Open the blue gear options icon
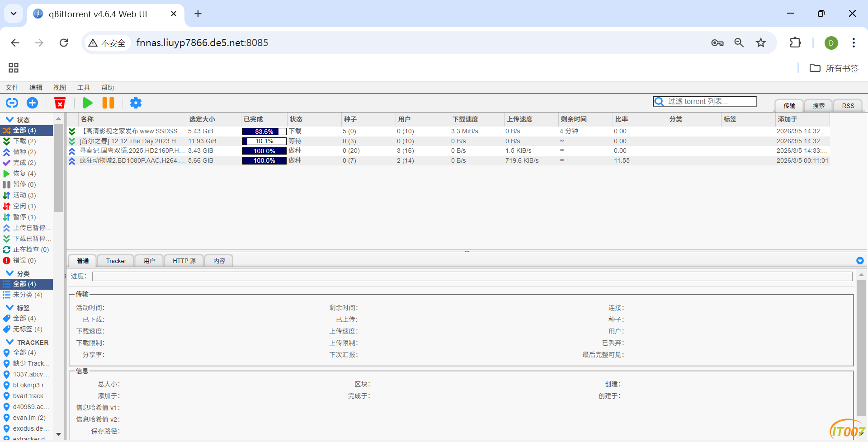Screen dimensions: 868x442 pos(136,103)
